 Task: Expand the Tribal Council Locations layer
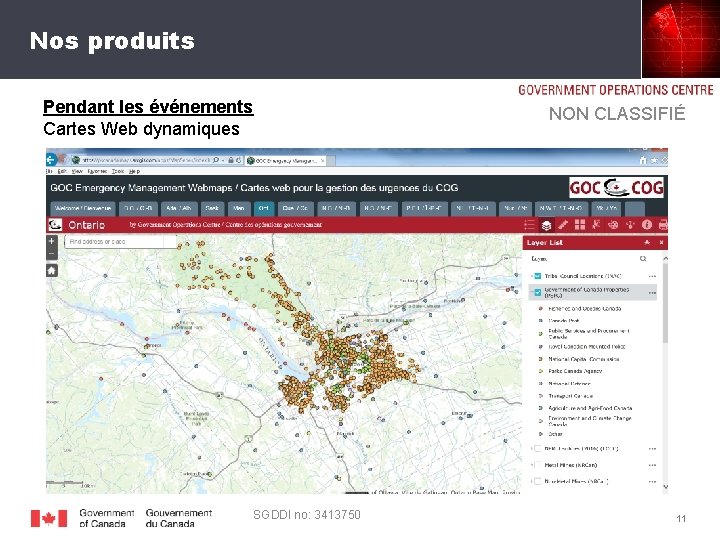pyautogui.click(x=532, y=276)
